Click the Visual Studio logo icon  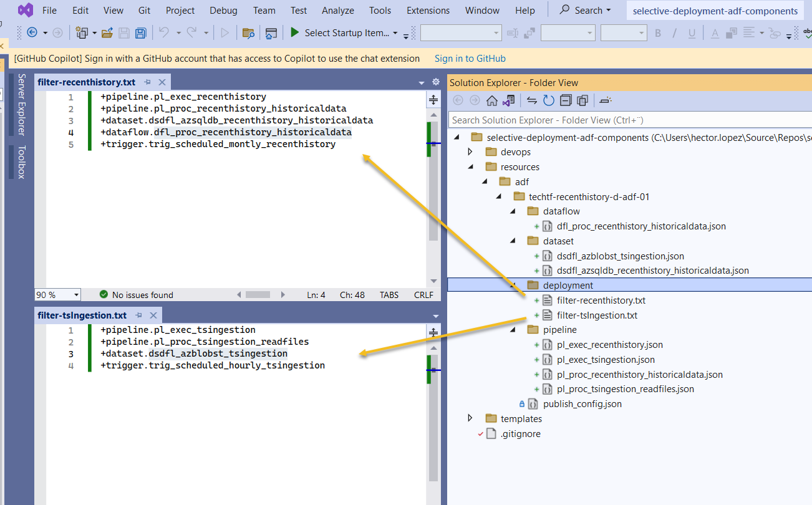click(x=26, y=10)
